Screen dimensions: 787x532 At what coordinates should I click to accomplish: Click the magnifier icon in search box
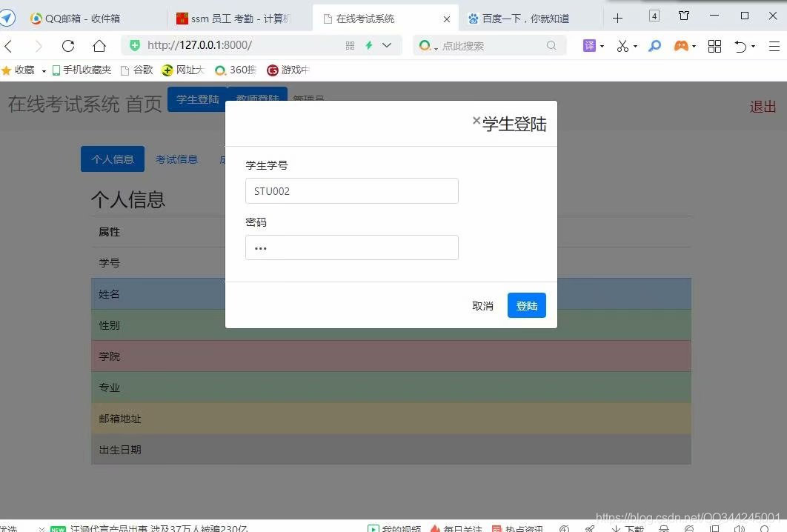[x=551, y=46]
